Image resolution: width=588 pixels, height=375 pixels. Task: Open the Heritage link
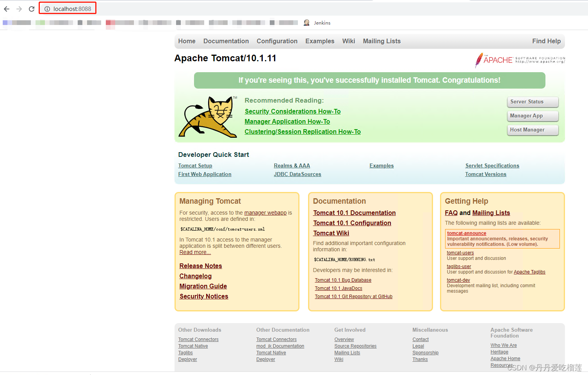pyautogui.click(x=499, y=352)
